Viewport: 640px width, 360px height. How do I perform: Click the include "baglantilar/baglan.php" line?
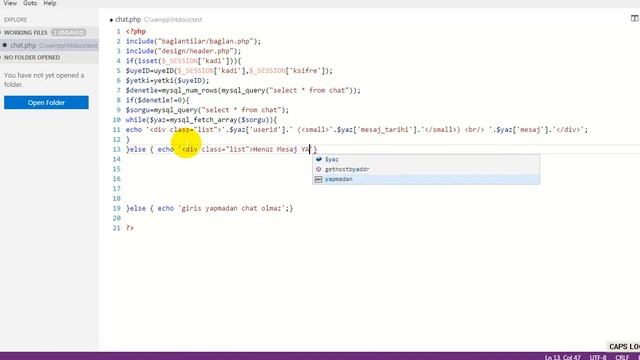point(193,41)
